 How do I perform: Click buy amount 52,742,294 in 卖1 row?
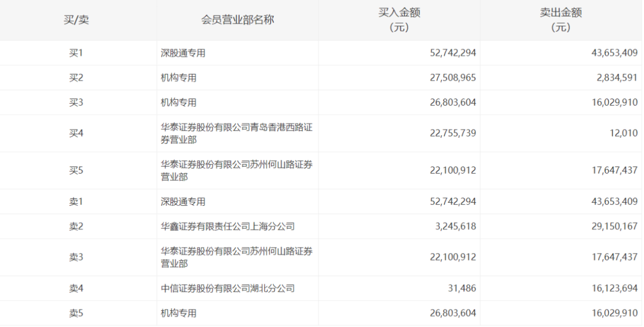[x=453, y=202]
